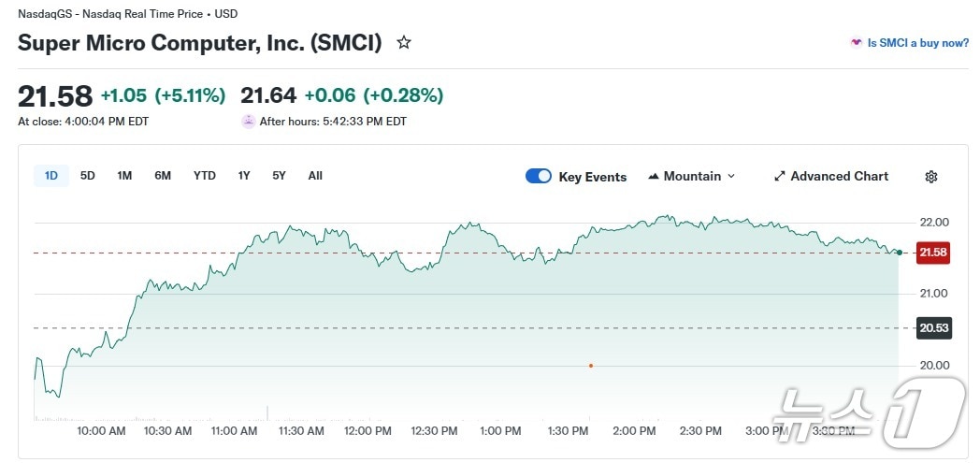Click the red 21.58 current price label
The height and width of the screenshot is (463, 980).
(x=933, y=253)
